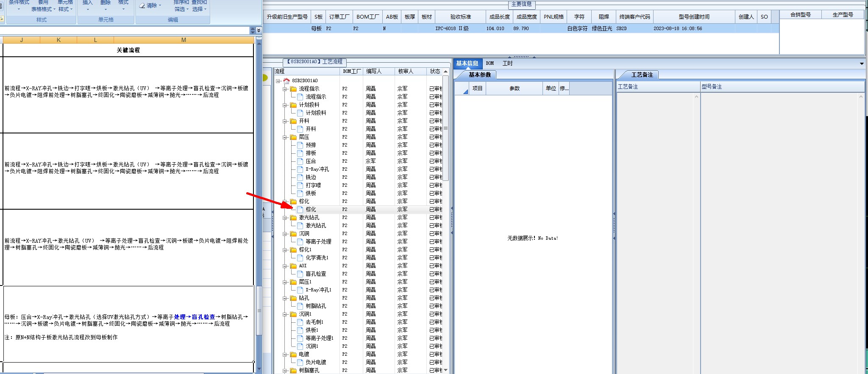Select the 棕化 step row under 棕化 folder
Screen dimensions: 868x374
click(358, 209)
